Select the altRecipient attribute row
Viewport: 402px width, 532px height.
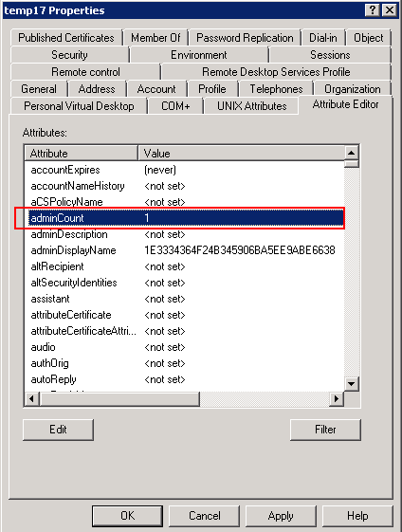click(185, 266)
